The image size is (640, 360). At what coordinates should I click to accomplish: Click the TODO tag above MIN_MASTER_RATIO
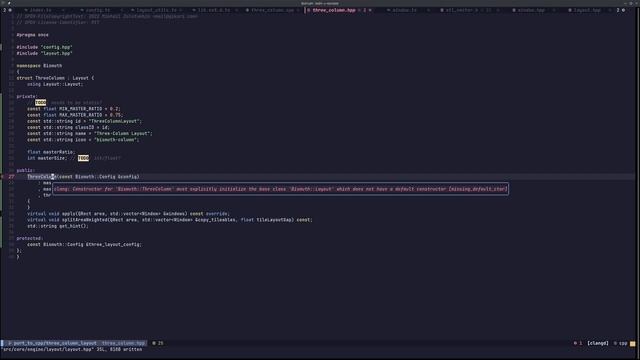pos(40,102)
